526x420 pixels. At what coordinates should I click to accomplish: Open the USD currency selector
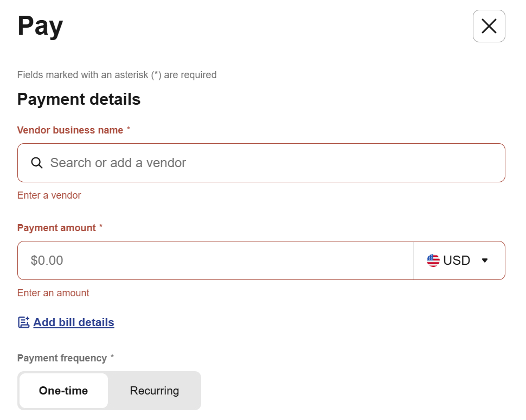click(x=459, y=260)
